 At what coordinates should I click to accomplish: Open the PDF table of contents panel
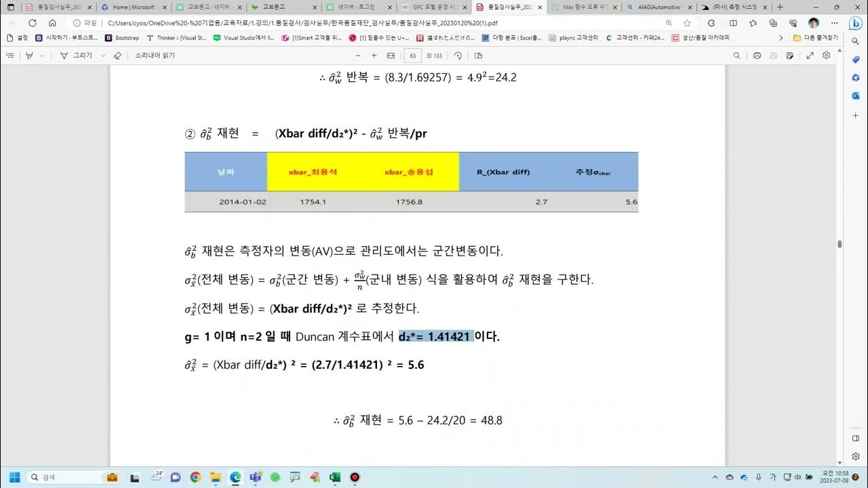coord(10,56)
